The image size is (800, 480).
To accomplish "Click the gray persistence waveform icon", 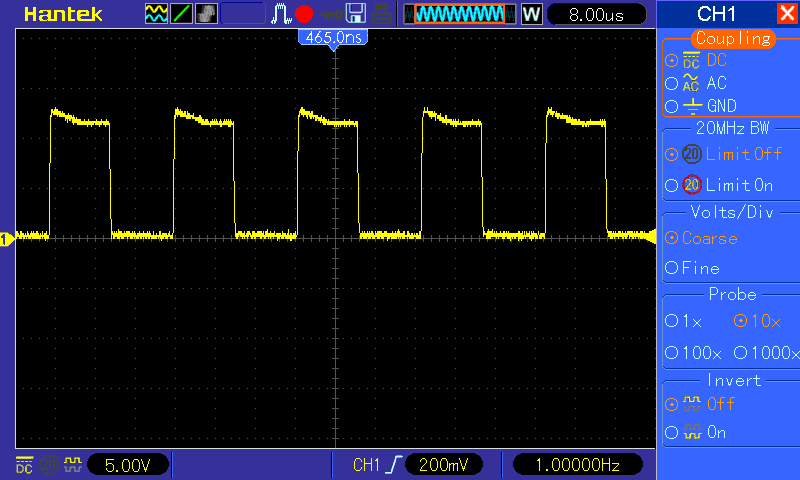I will coord(206,14).
